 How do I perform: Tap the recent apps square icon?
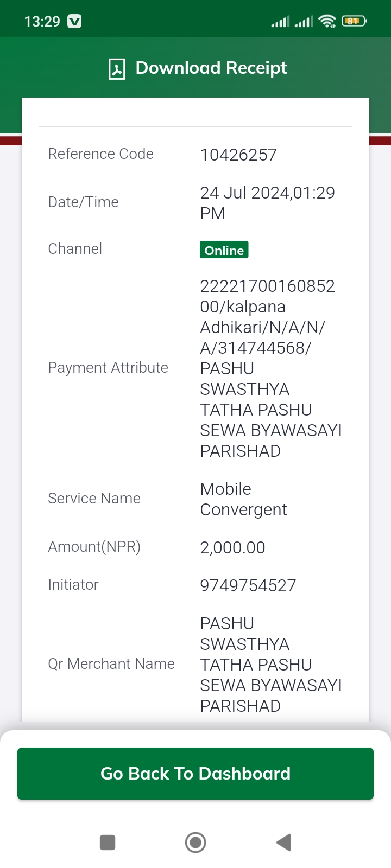(108, 843)
